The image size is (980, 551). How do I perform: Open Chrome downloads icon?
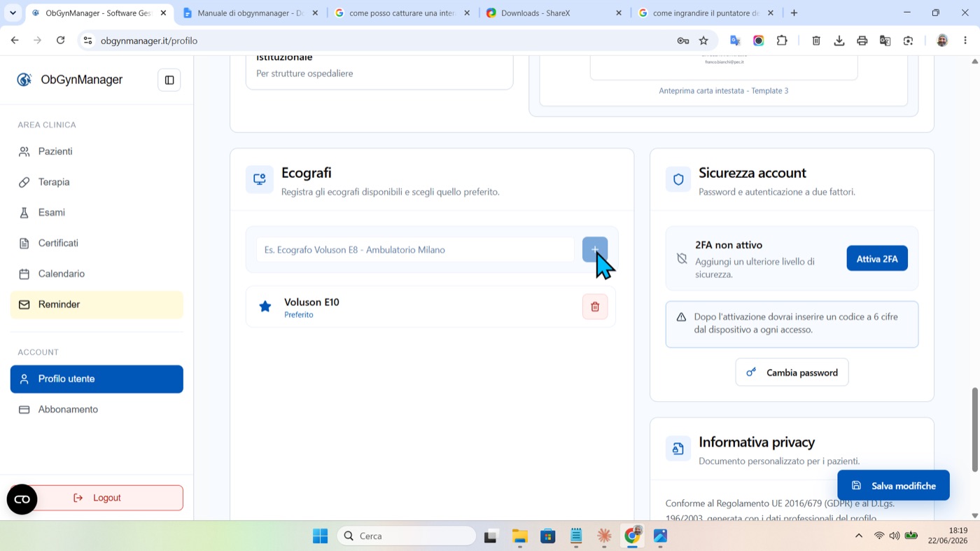[839, 41]
